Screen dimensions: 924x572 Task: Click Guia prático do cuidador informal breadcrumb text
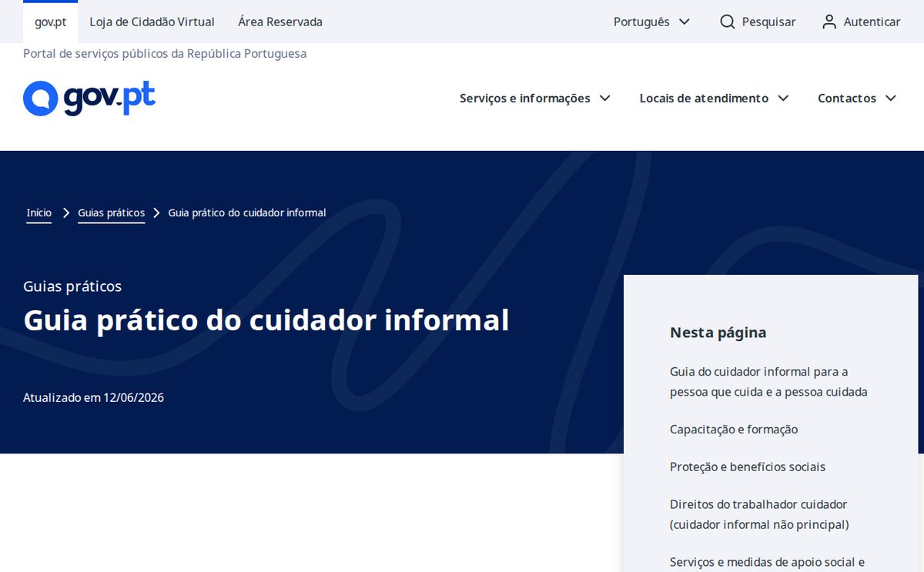(247, 212)
